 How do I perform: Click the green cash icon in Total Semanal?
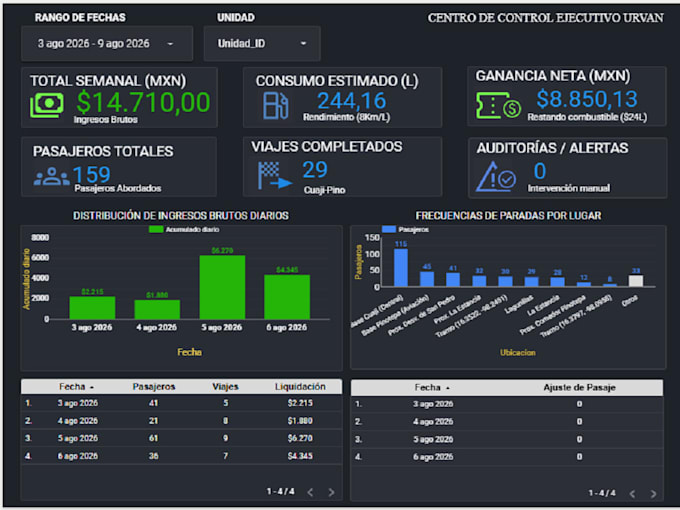47,105
